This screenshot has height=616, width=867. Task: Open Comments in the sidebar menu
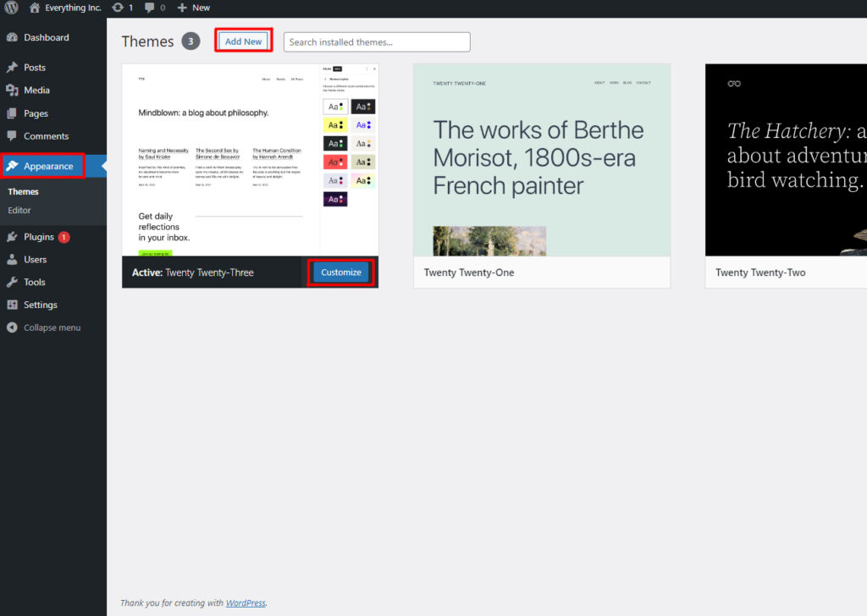46,136
